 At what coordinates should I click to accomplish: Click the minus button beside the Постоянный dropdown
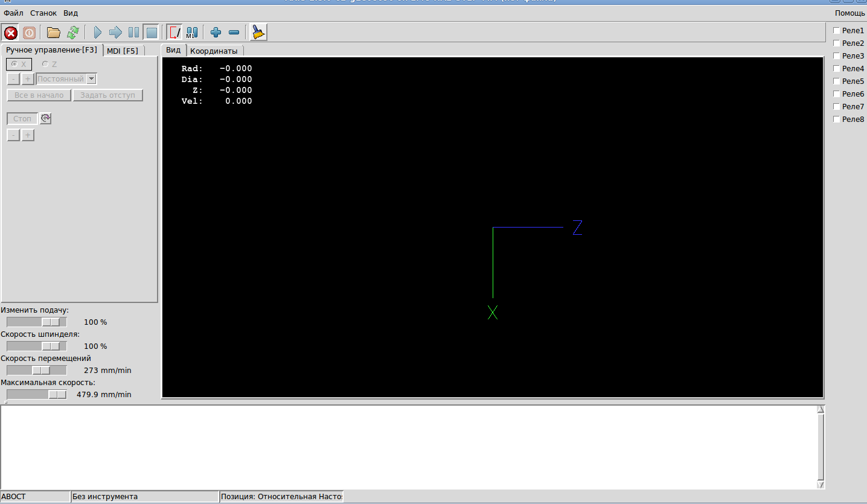coord(13,79)
